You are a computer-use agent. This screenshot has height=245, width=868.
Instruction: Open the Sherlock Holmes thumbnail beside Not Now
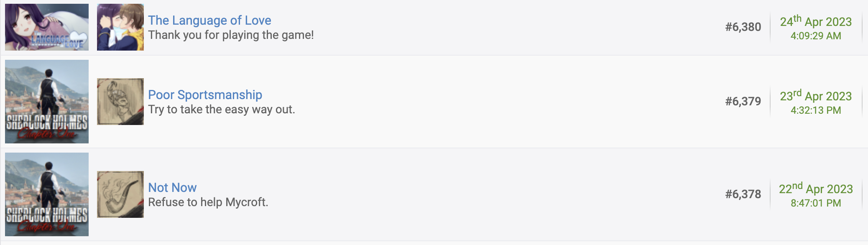[47, 194]
